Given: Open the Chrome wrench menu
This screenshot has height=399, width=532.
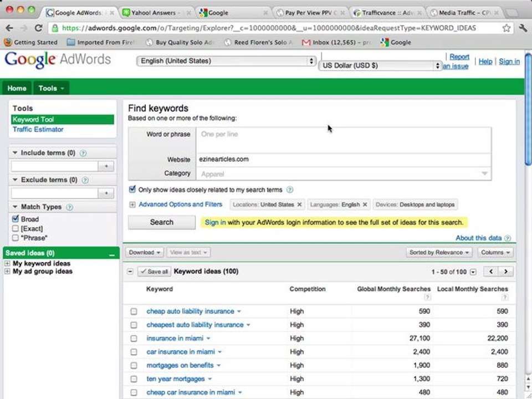Looking at the screenshot, I should (x=523, y=28).
